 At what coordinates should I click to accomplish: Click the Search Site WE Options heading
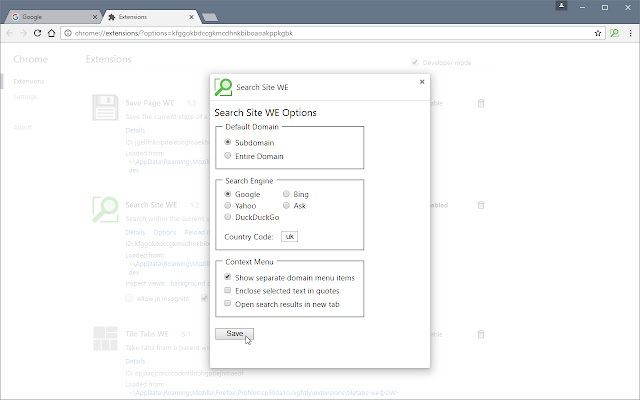tap(265, 113)
